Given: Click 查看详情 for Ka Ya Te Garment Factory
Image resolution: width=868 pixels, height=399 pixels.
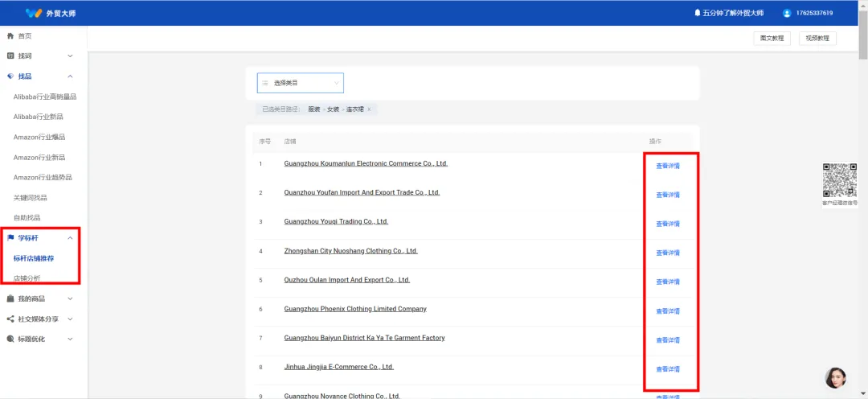Looking at the screenshot, I should (x=668, y=340).
